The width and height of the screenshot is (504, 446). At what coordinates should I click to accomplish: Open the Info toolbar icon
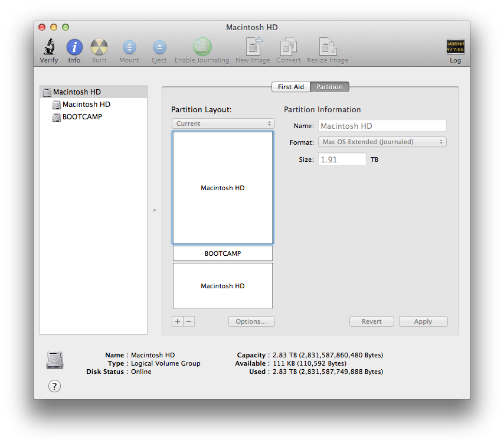point(74,47)
